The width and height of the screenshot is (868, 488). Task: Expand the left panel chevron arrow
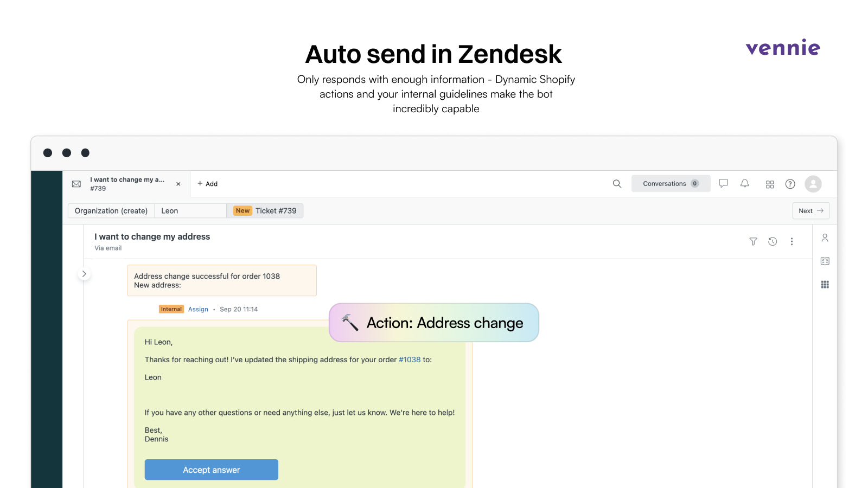[x=84, y=274]
